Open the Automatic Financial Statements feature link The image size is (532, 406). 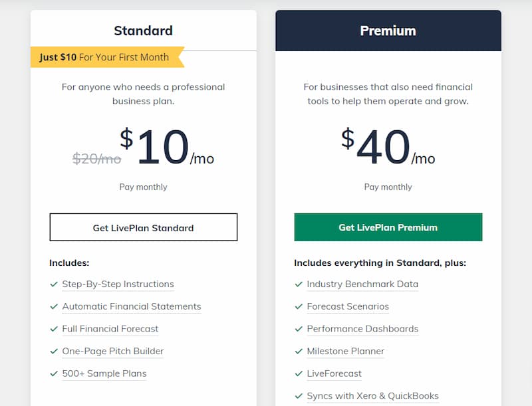(132, 306)
